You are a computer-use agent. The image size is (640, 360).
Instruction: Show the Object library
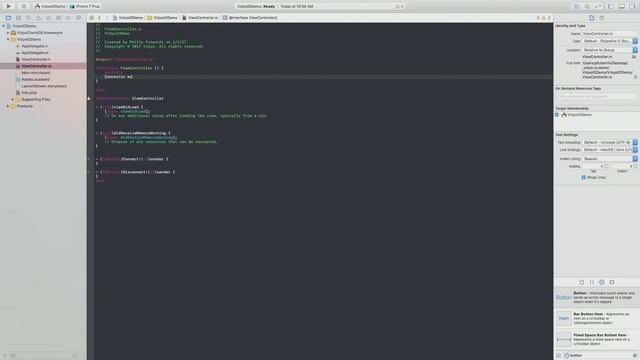click(602, 282)
